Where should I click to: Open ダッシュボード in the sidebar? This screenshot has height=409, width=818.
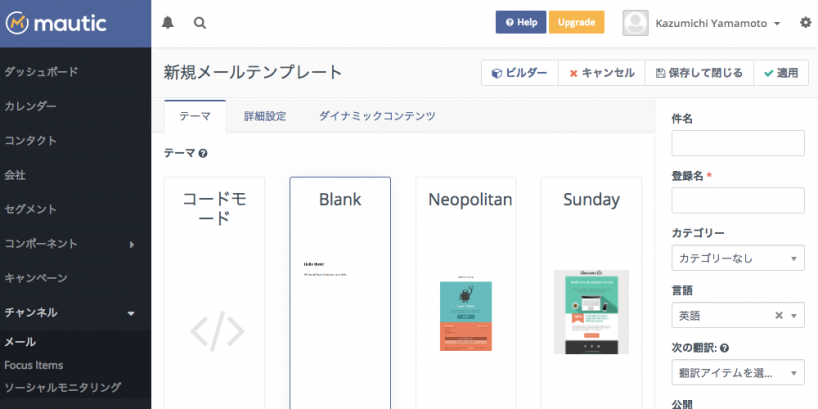(42, 72)
